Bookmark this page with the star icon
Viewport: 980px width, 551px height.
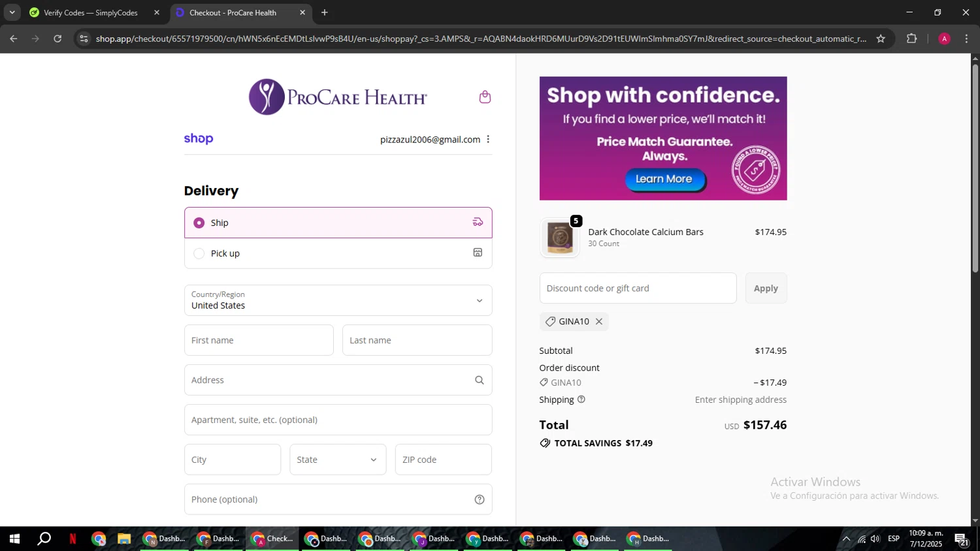click(x=881, y=39)
